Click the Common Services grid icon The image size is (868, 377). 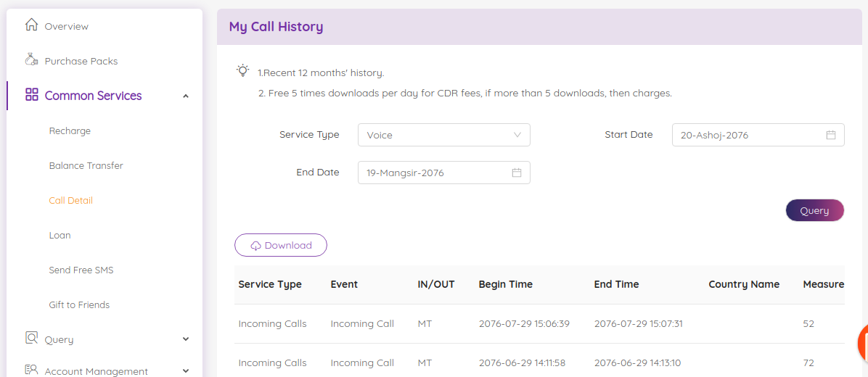[x=31, y=94]
